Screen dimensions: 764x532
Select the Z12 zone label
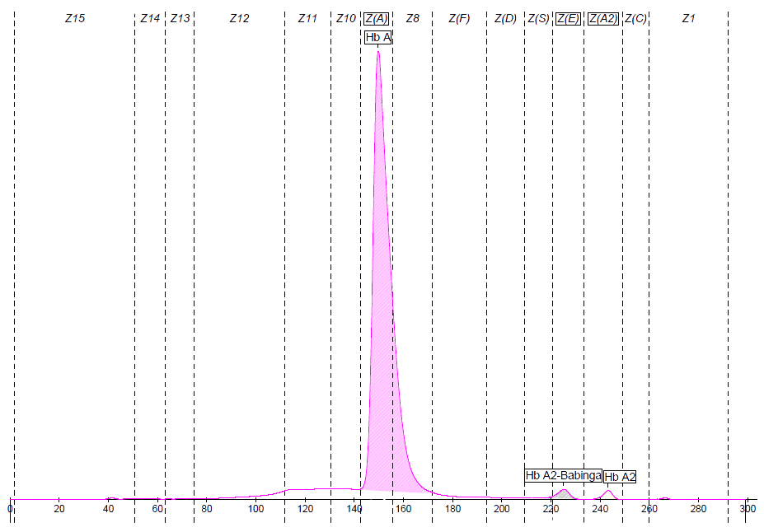[240, 18]
